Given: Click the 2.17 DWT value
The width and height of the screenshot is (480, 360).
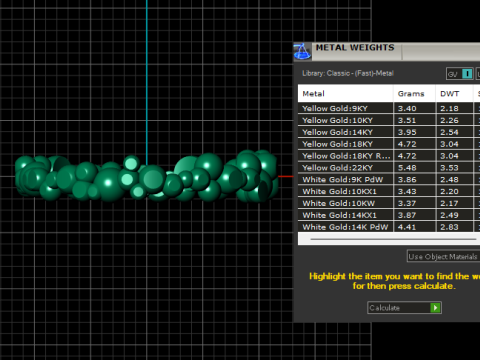Looking at the screenshot, I should 449,203.
